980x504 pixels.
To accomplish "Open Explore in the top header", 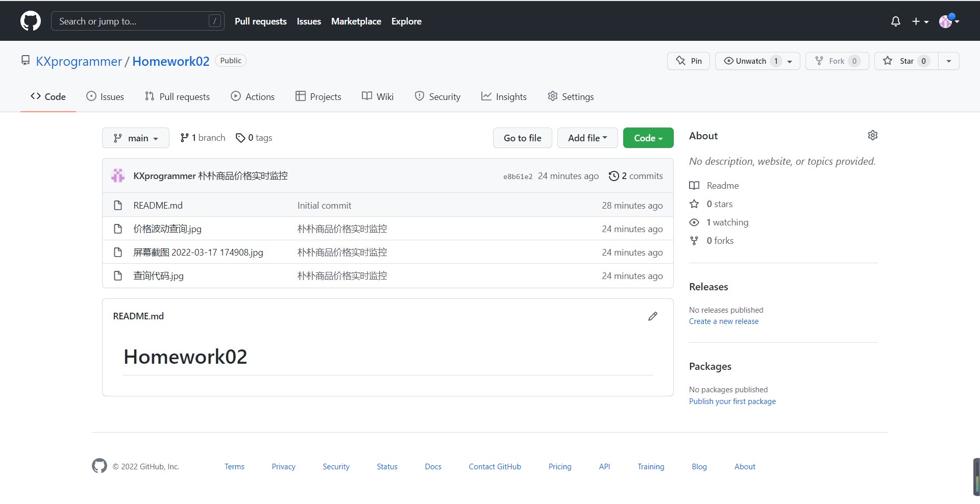I will (406, 21).
